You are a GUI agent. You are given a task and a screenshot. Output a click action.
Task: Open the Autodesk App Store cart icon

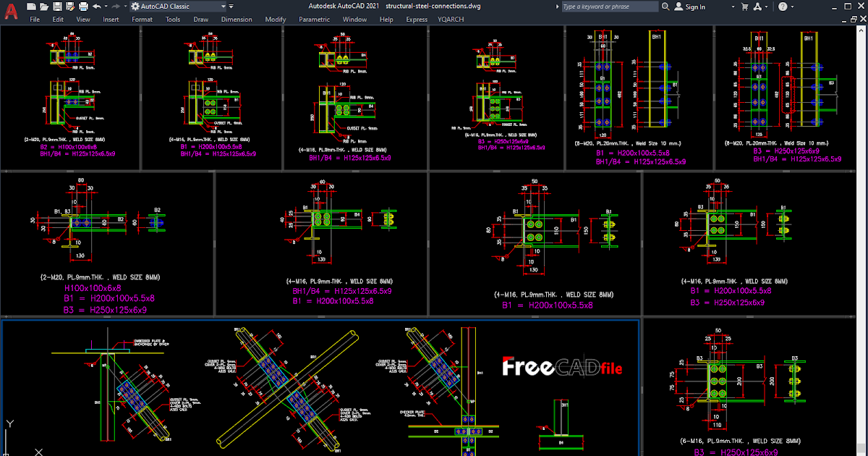pyautogui.click(x=745, y=7)
